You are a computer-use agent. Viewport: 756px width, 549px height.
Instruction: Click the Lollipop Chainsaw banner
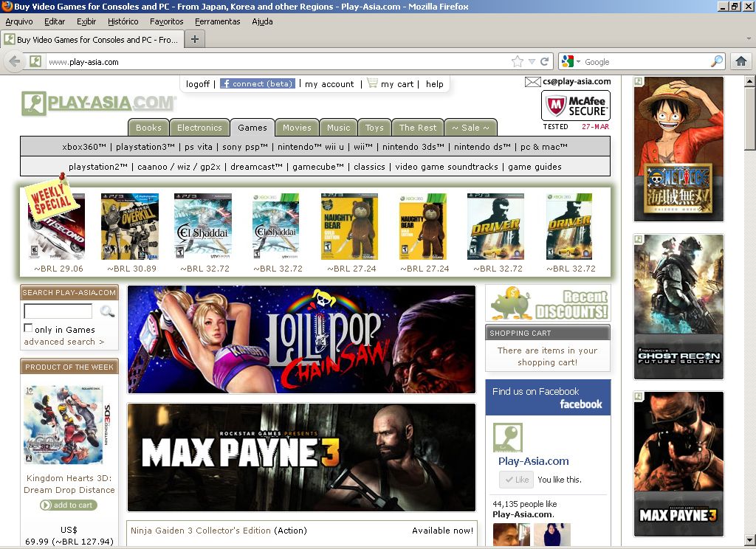coord(301,339)
